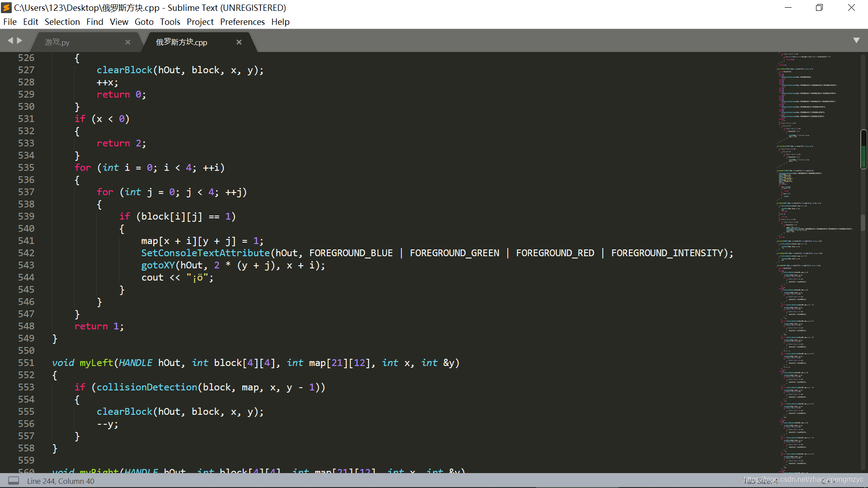Open the Edit menu
Image resolution: width=868 pixels, height=488 pixels.
[x=31, y=22]
